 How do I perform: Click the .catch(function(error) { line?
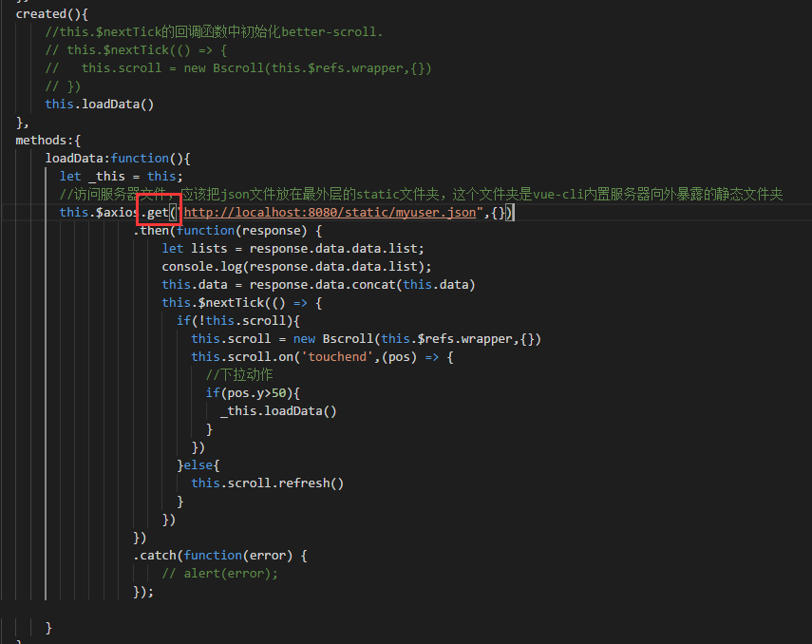[220, 556]
